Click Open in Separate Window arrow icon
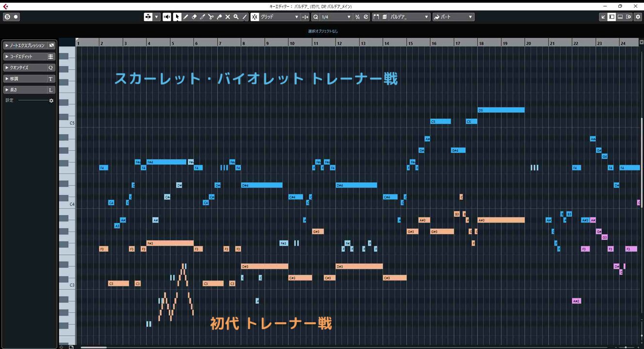The image size is (644, 349). pyautogui.click(x=603, y=17)
